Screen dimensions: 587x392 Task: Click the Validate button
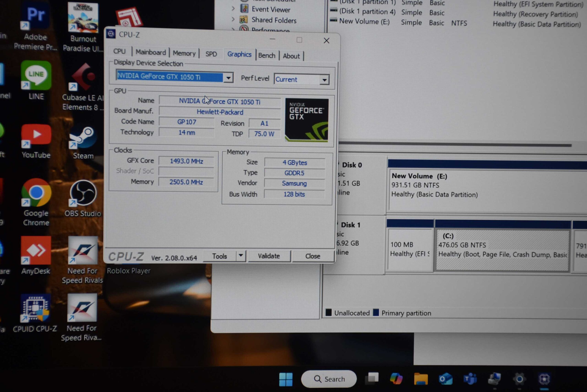click(269, 256)
